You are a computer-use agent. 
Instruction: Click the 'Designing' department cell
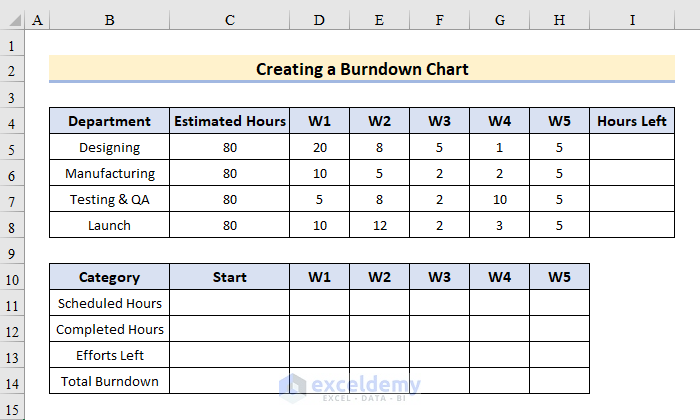click(x=109, y=147)
